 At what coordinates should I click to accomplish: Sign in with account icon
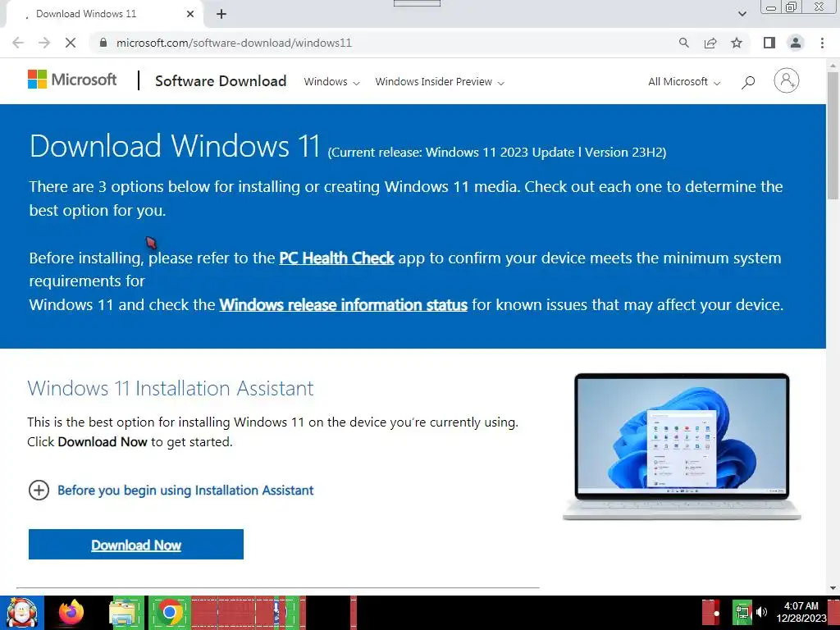tap(787, 81)
